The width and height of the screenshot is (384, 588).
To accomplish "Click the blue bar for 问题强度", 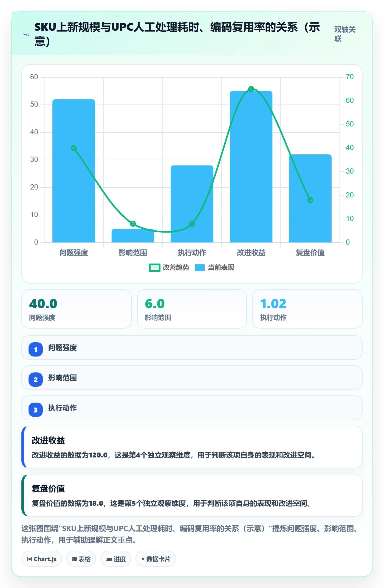I will [74, 171].
